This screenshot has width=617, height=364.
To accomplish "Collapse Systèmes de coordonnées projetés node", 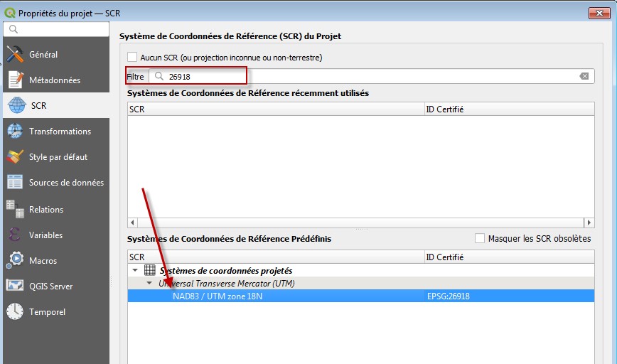I will click(135, 270).
